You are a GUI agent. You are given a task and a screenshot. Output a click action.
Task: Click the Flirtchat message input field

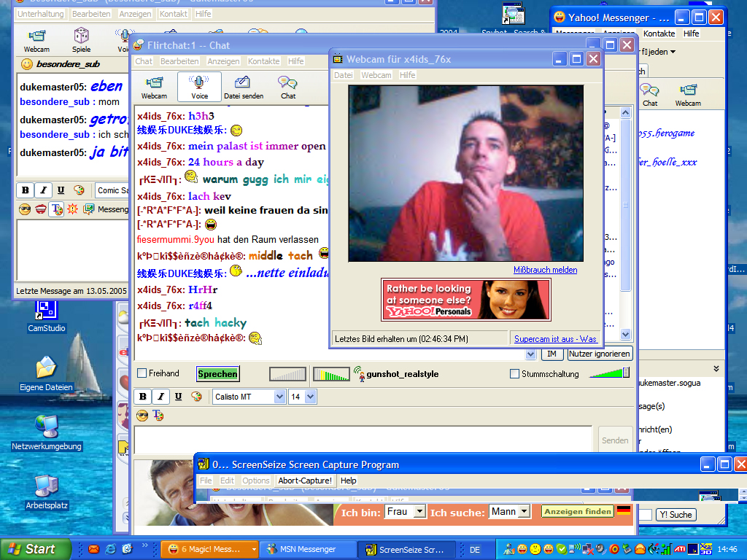coord(363,440)
